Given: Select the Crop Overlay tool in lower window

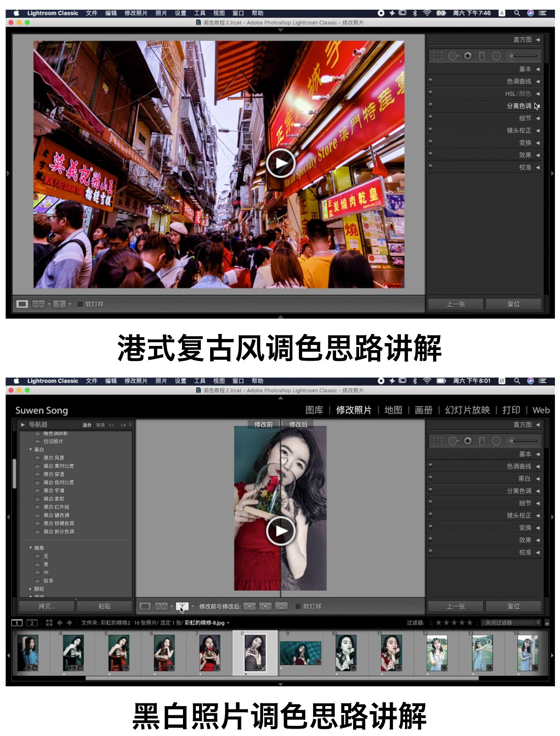Looking at the screenshot, I should coord(438,441).
